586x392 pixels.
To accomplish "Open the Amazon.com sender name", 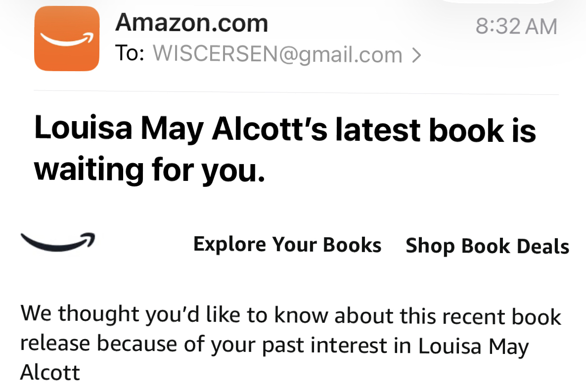I will (x=191, y=23).
